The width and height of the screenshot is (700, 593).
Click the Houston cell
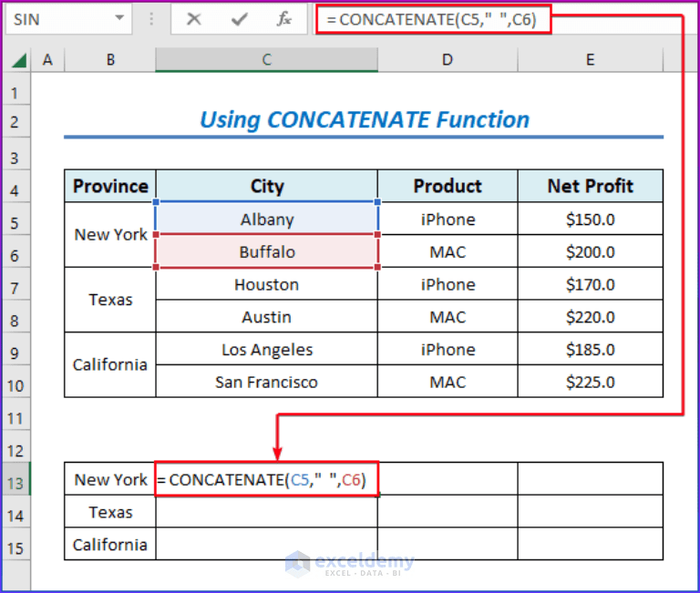[266, 284]
